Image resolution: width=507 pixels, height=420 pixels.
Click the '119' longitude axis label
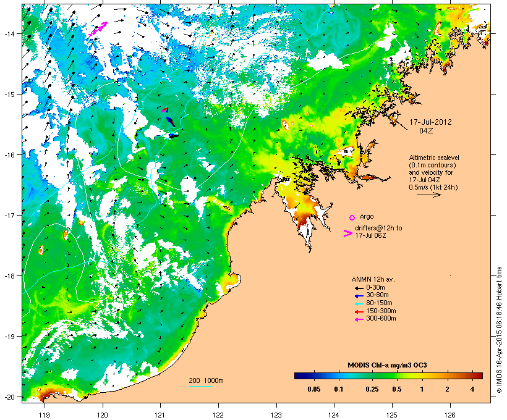pos(45,415)
